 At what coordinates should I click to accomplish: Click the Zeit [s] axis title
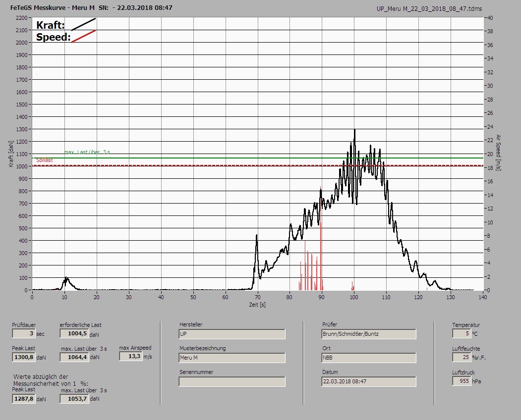pyautogui.click(x=257, y=305)
